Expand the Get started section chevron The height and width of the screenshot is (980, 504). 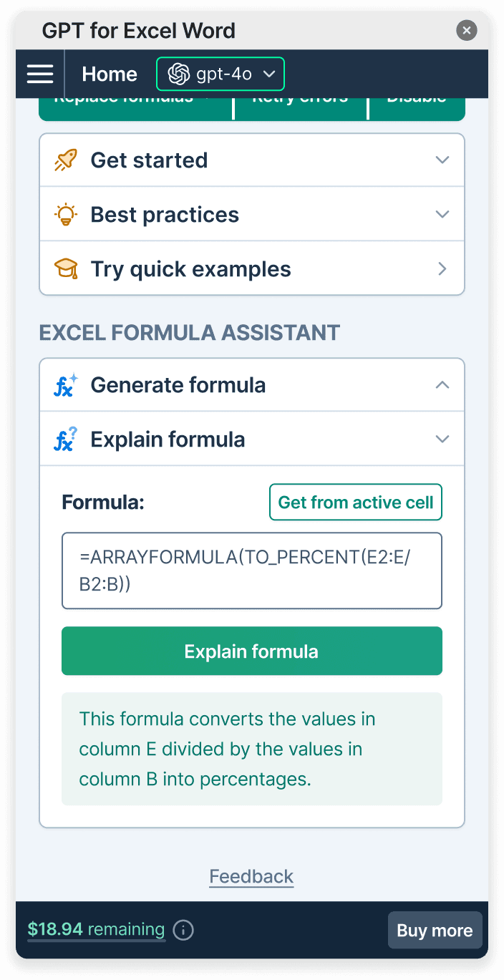(442, 160)
